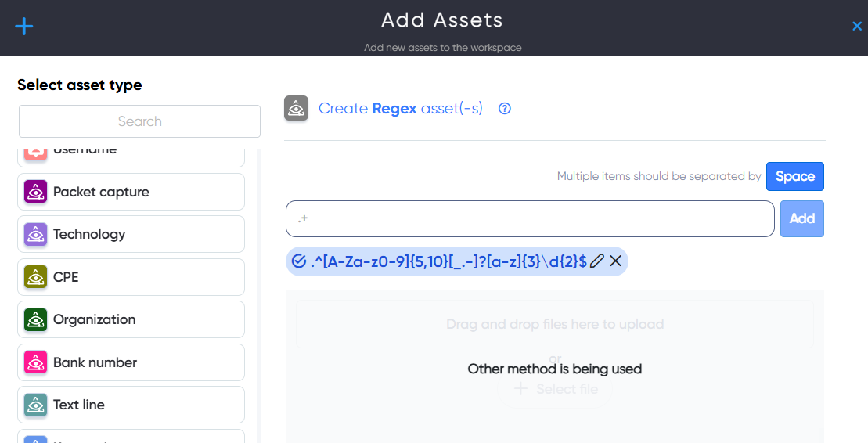Click the Text line teal icon
868x443 pixels.
35,405
